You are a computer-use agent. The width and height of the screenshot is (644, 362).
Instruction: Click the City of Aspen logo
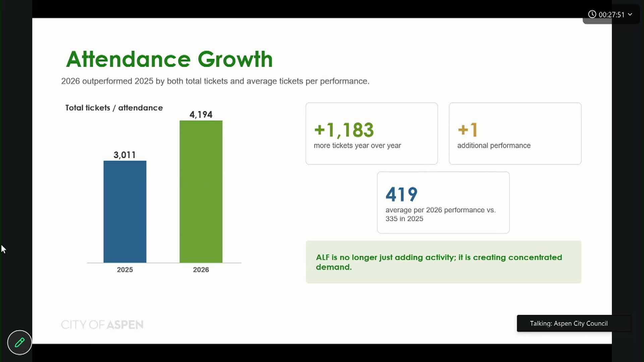(102, 324)
